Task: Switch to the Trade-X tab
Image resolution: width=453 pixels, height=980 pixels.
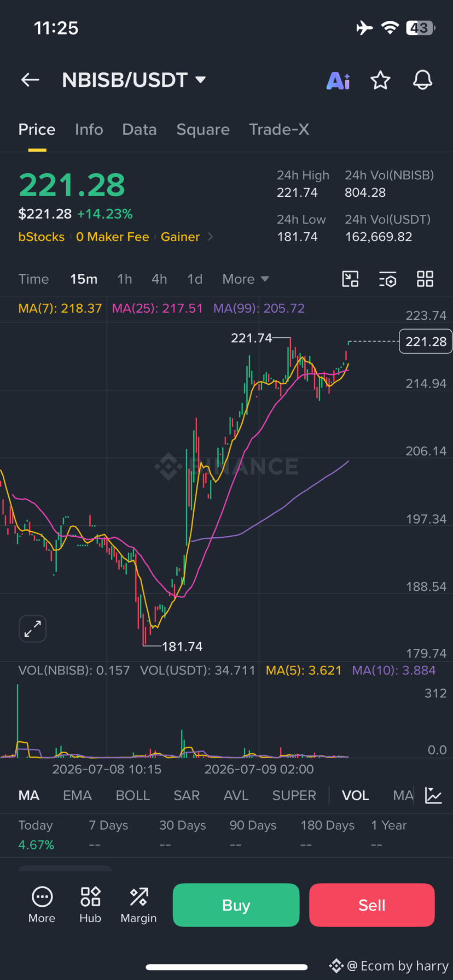Action: coord(279,130)
